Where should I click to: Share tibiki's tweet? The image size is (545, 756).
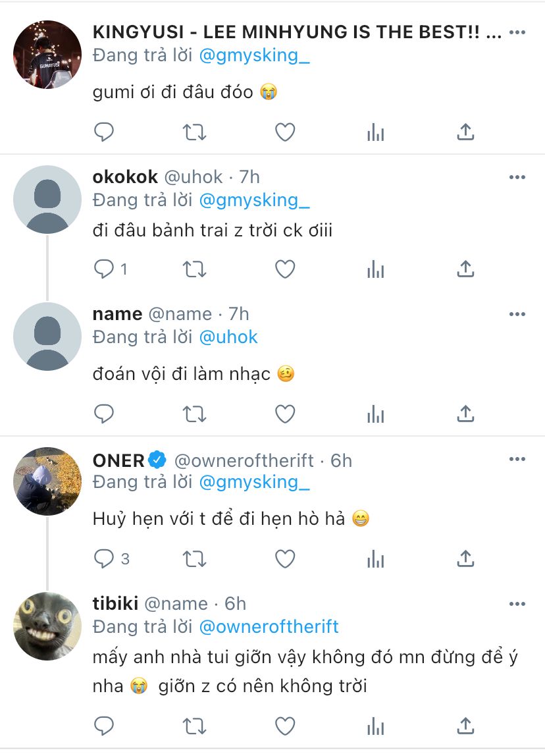[x=465, y=726]
